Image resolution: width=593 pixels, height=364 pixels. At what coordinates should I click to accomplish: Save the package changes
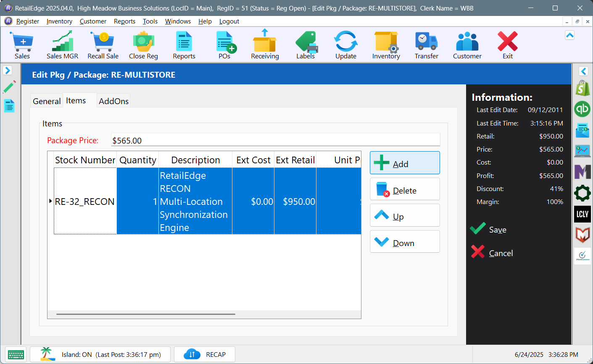click(x=489, y=229)
